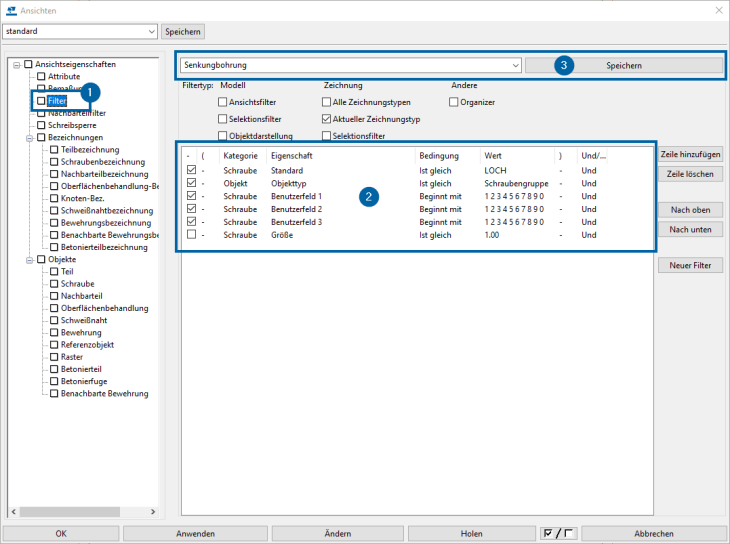The height and width of the screenshot is (544, 730).
Task: Click the Eigenschaft column header
Action: pos(292,156)
